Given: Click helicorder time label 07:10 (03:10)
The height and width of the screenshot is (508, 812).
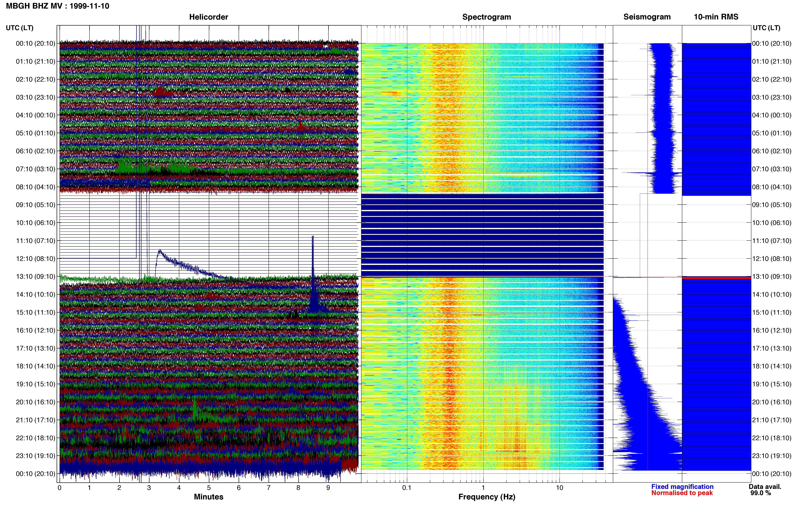Looking at the screenshot, I should click(36, 169).
